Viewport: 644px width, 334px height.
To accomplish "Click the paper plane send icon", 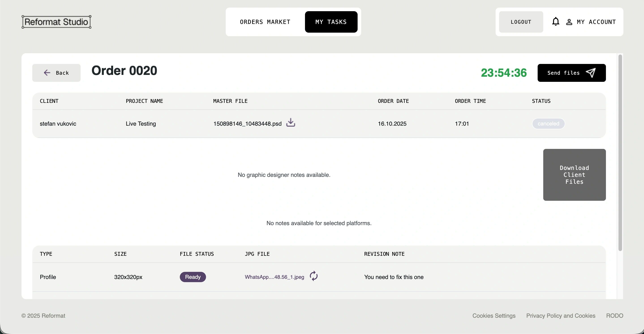I will 590,73.
